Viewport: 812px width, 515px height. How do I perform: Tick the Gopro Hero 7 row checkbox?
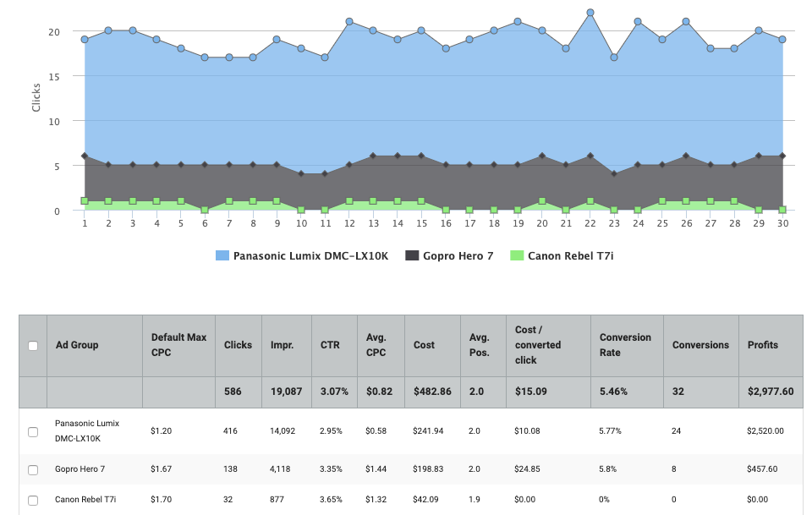point(33,470)
